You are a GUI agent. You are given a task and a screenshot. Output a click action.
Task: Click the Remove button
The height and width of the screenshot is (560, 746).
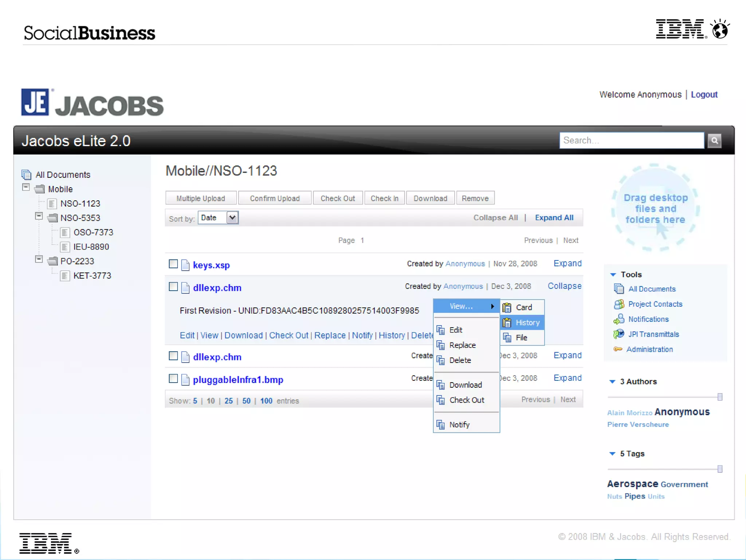click(x=475, y=198)
